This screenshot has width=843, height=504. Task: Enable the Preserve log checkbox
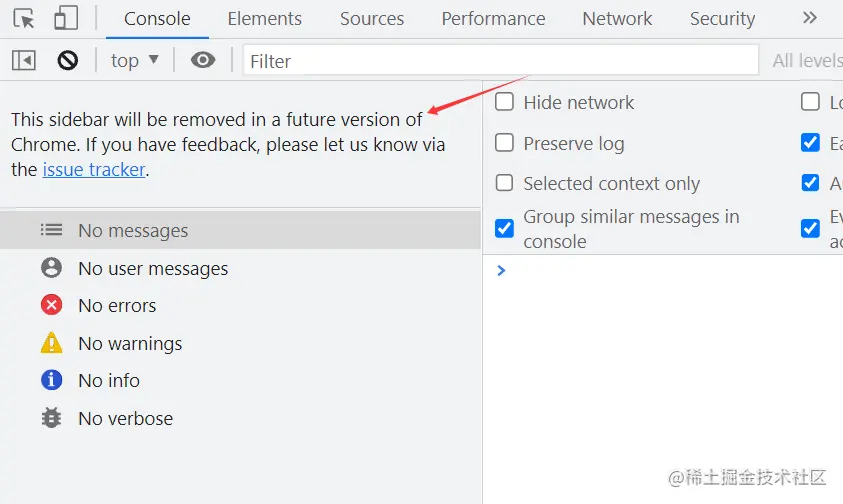[x=504, y=143]
